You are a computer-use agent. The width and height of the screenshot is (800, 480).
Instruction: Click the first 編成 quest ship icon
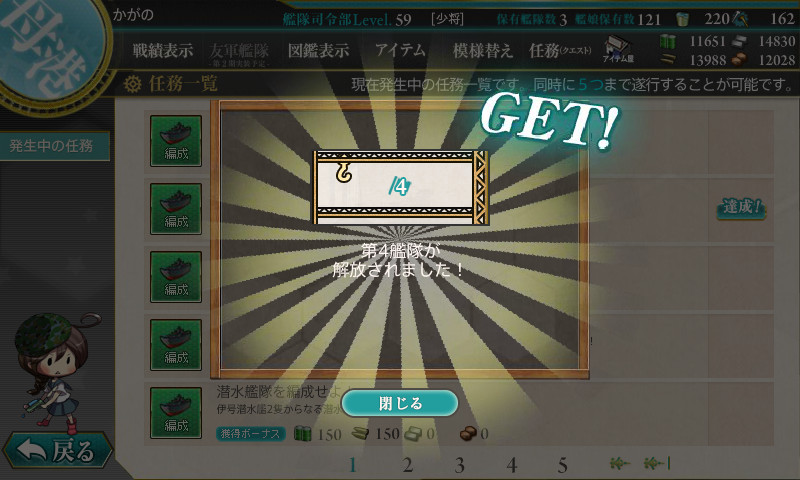[176, 141]
